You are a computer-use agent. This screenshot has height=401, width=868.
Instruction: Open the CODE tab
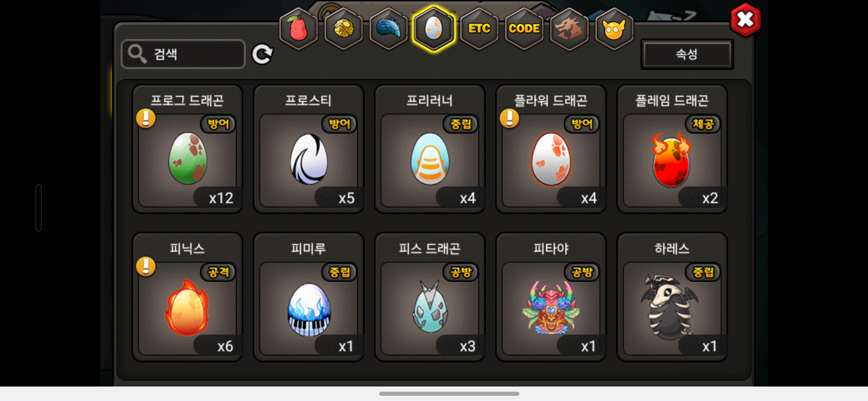pos(524,29)
